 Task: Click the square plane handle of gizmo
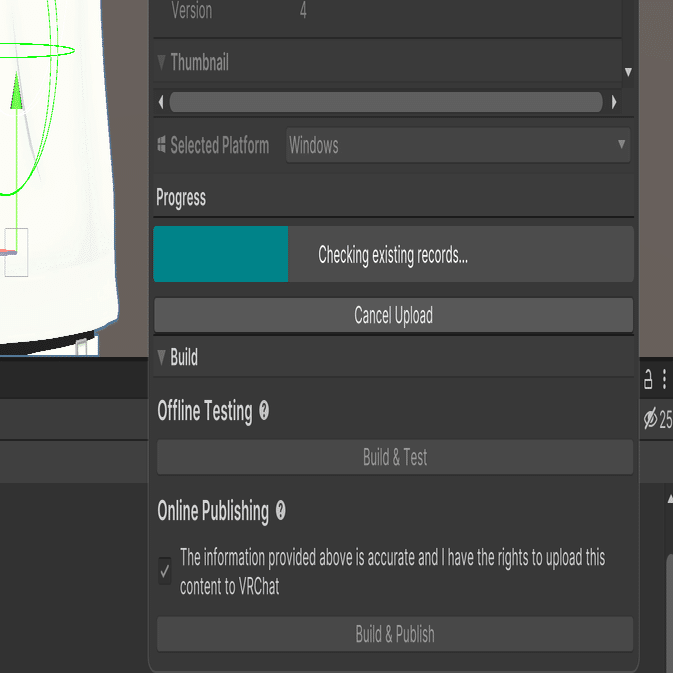[16, 252]
